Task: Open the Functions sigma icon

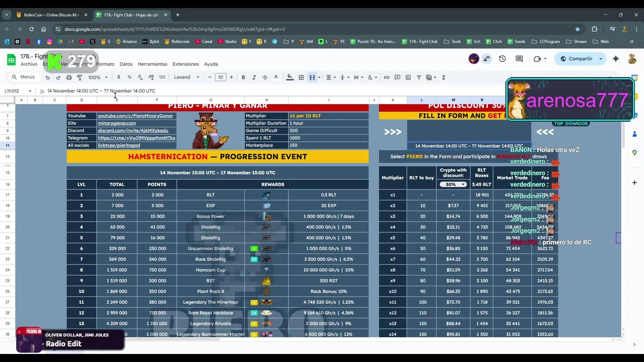Action: 443,77
